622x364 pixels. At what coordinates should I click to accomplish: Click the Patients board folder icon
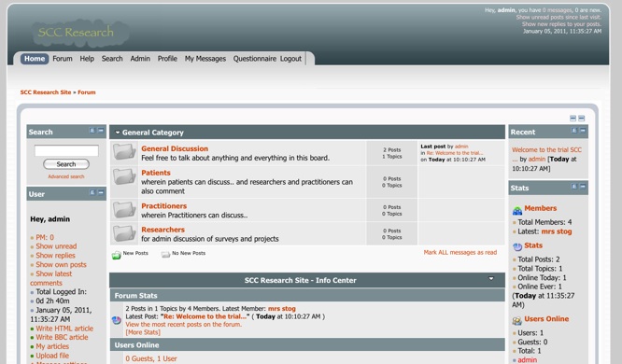point(124,176)
